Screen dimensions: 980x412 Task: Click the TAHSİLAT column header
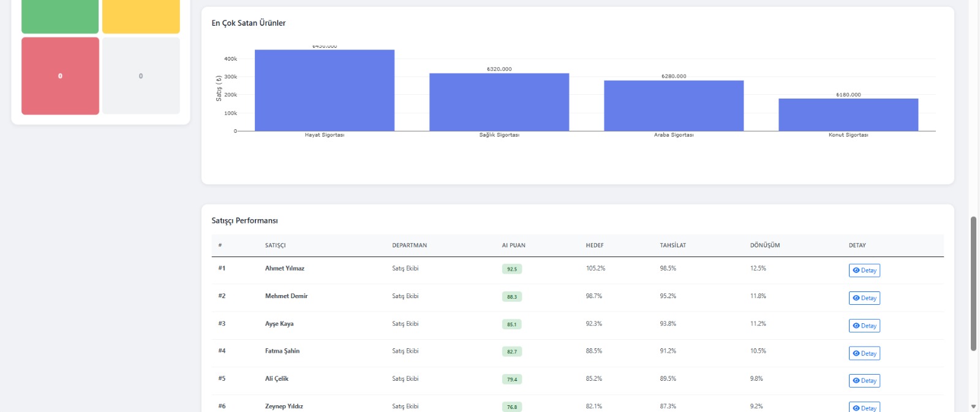pyautogui.click(x=673, y=245)
